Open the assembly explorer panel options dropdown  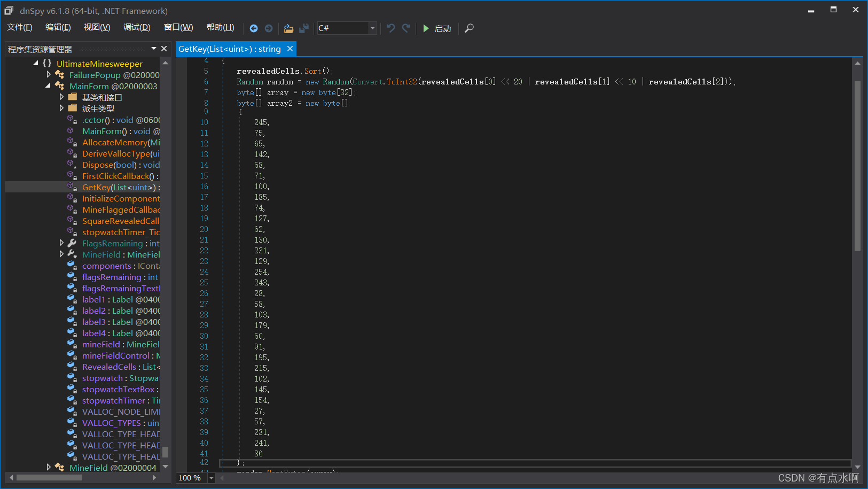pyautogui.click(x=154, y=49)
